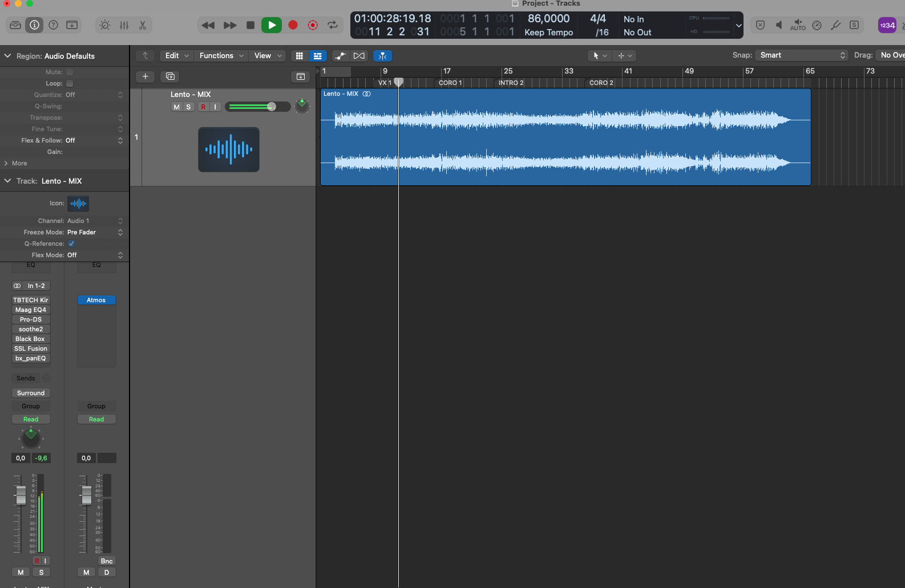Toggle input monitoring on track header

[x=215, y=107]
